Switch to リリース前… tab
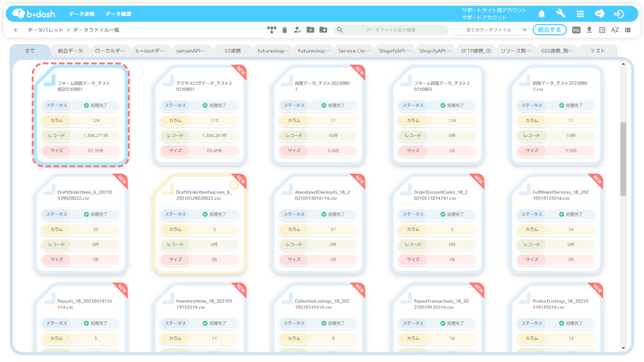Viewport: 644px width, 362px height. pos(516,51)
